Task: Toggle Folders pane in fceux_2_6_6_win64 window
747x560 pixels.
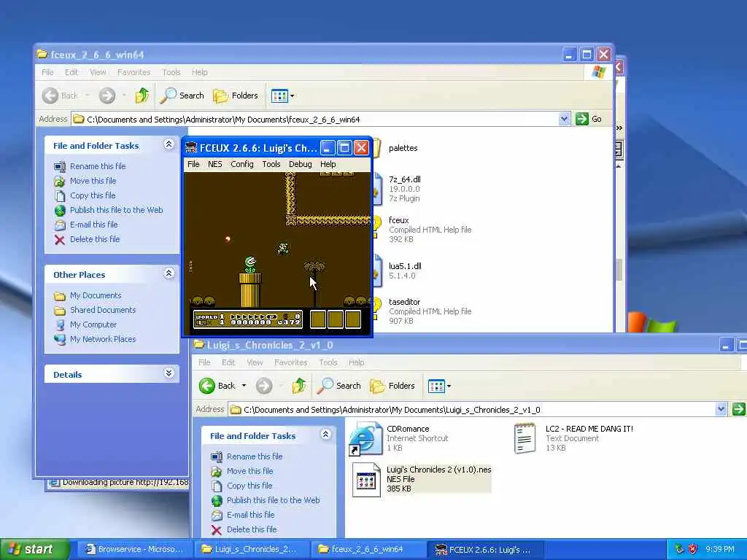Action: (236, 96)
